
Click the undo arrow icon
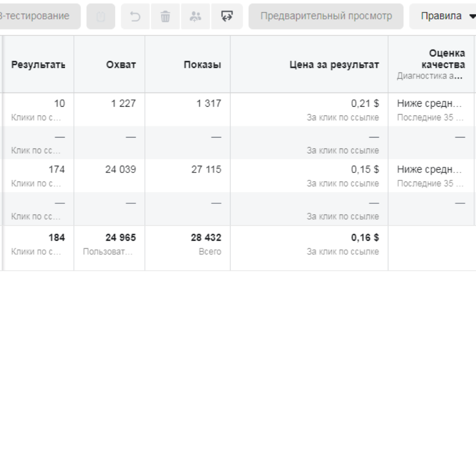[135, 16]
